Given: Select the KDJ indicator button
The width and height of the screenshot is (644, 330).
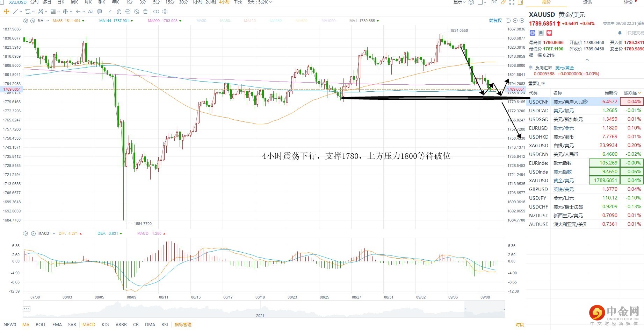Looking at the screenshot, I should (106, 324).
